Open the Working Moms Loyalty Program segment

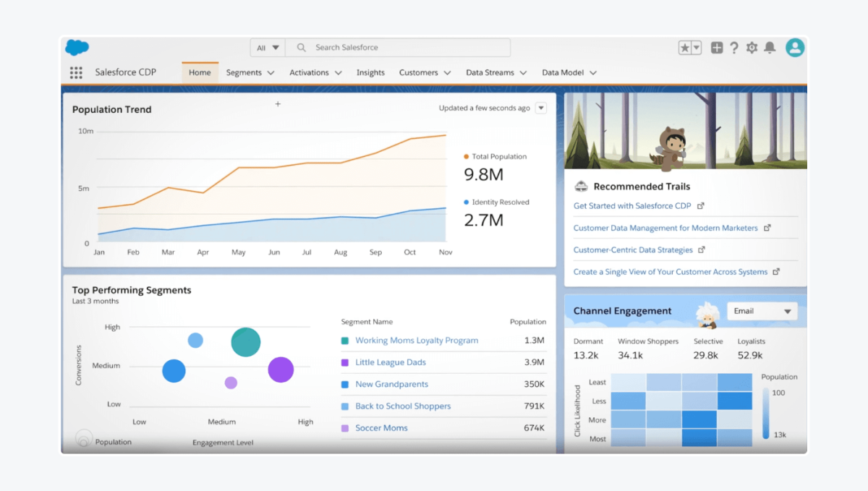pos(417,340)
